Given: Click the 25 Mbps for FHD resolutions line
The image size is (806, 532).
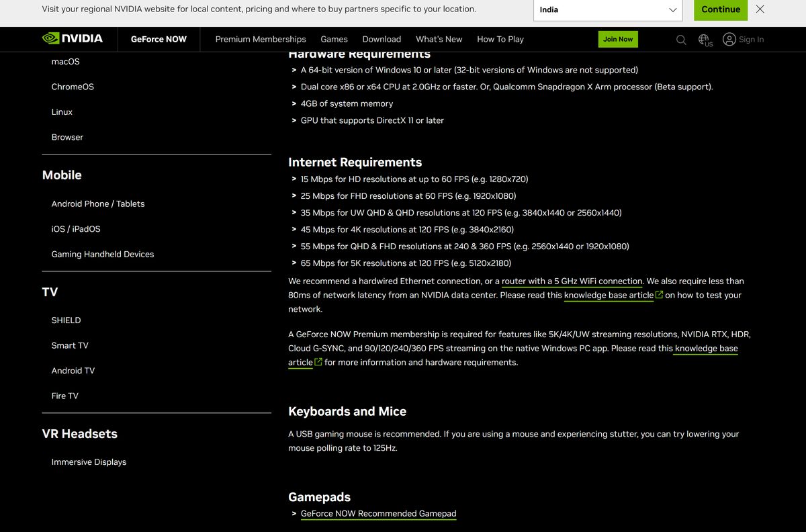Looking at the screenshot, I should point(408,196).
